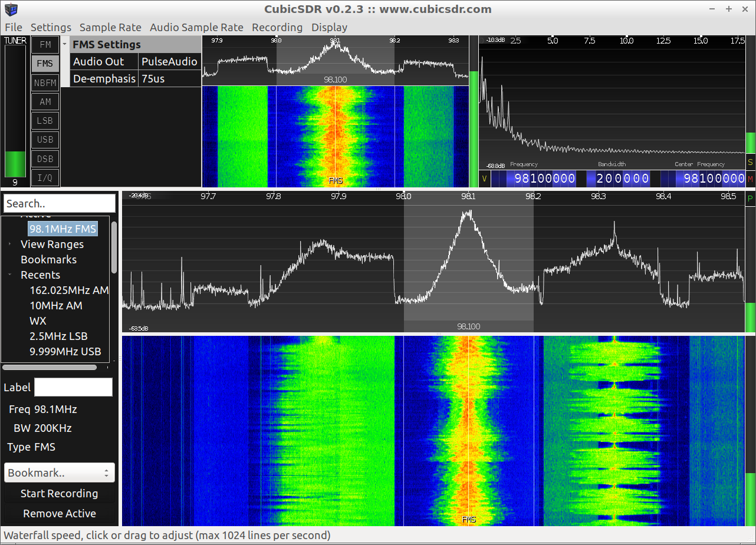This screenshot has height=545, width=756.
Task: Click the TUNER squelch level meter
Action: point(15,110)
